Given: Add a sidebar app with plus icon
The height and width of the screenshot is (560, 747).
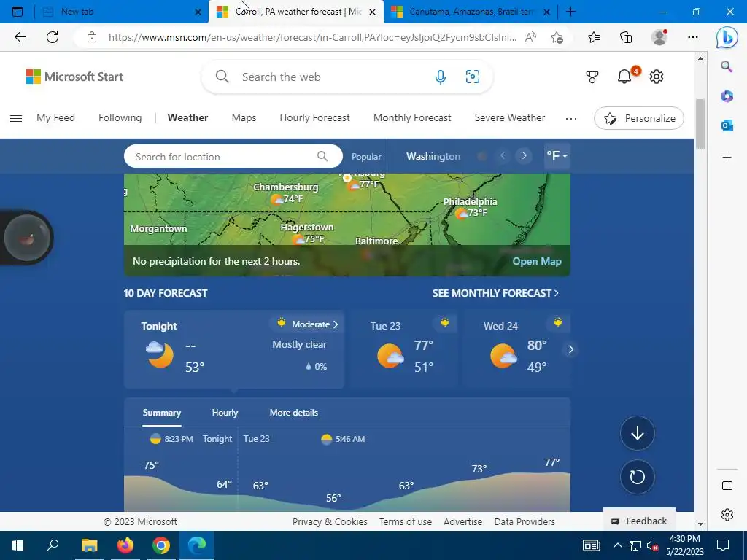Looking at the screenshot, I should pyautogui.click(x=727, y=157).
